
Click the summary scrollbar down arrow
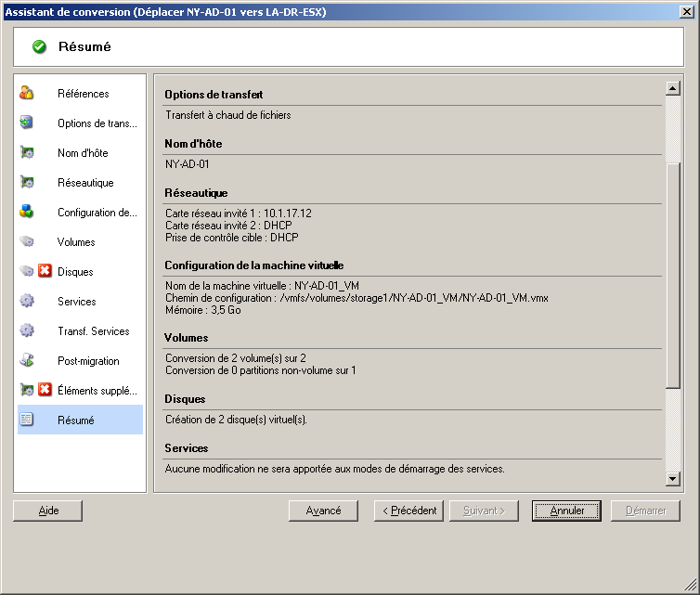coord(673,479)
